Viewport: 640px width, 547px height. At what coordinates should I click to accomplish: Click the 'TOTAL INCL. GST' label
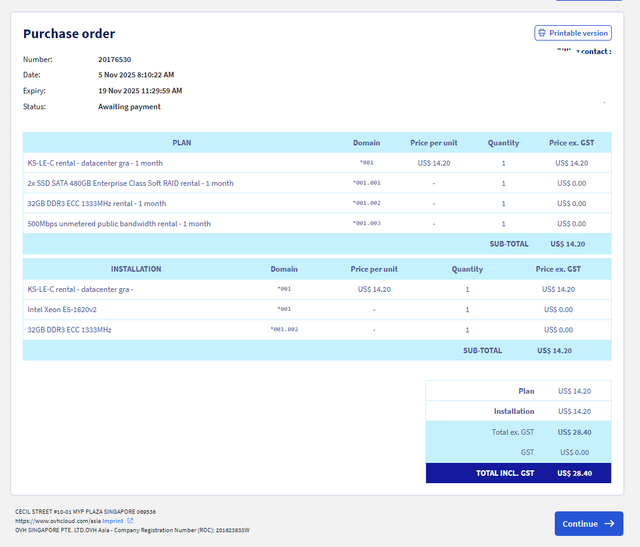pyautogui.click(x=505, y=473)
